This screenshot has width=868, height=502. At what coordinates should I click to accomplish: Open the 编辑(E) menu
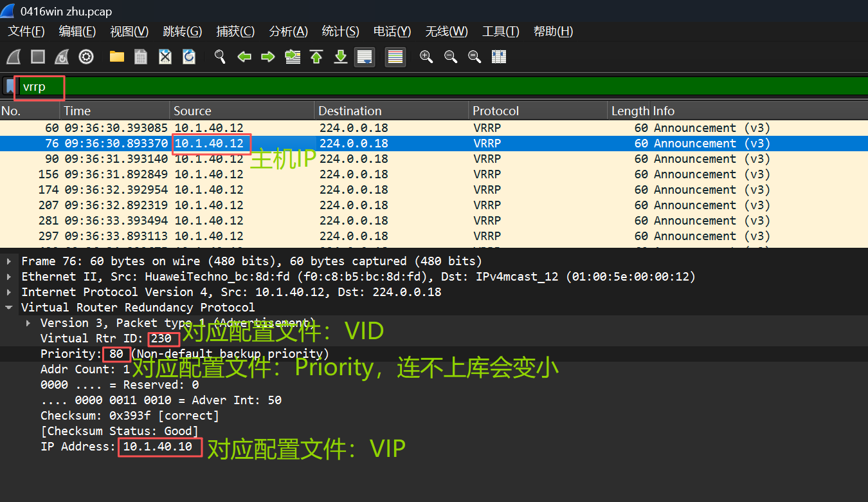click(x=77, y=32)
